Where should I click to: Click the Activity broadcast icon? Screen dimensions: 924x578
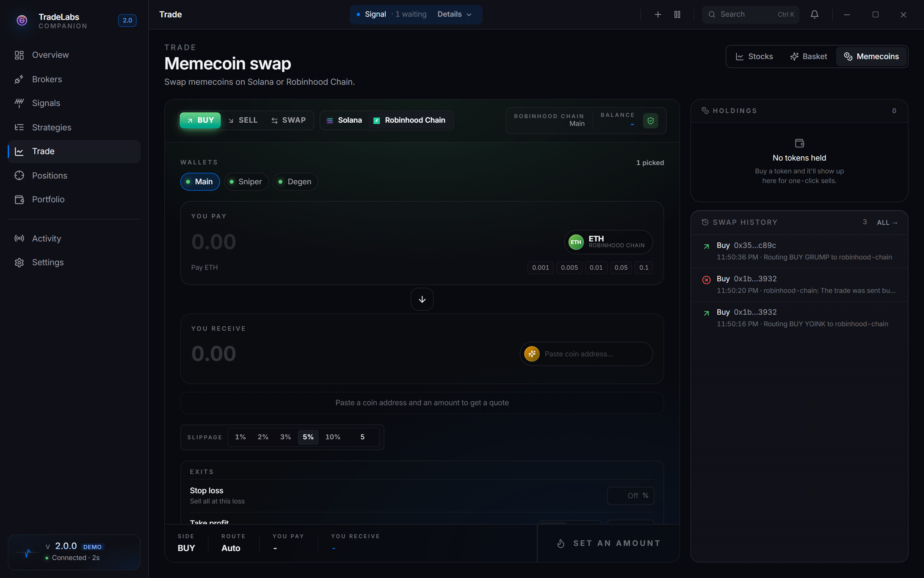tap(19, 239)
